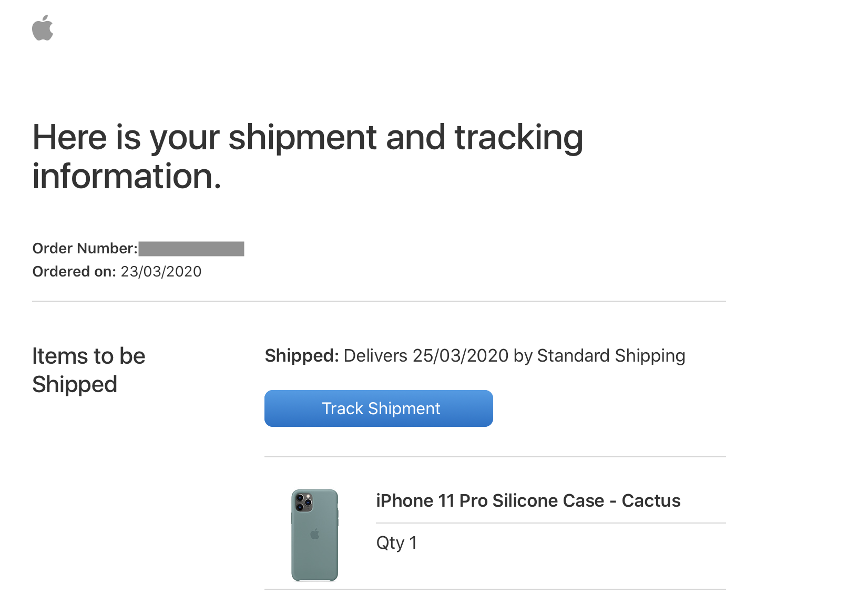Click the Order Number label
The image size is (868, 615).
(85, 249)
